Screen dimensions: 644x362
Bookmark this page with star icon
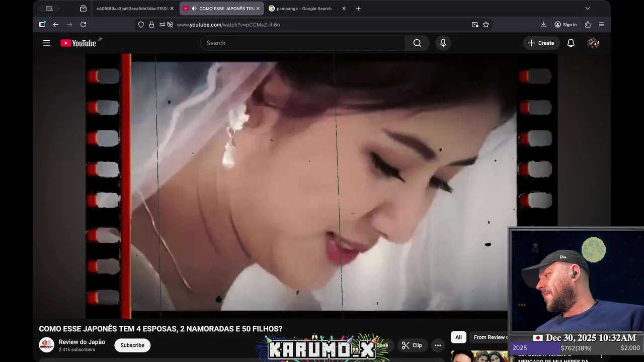[x=486, y=25]
